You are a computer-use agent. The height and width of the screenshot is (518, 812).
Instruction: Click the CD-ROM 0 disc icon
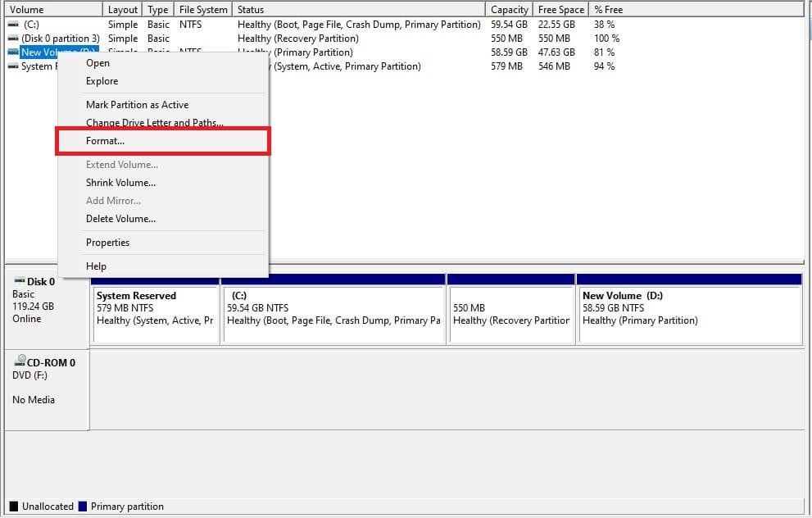click(19, 362)
